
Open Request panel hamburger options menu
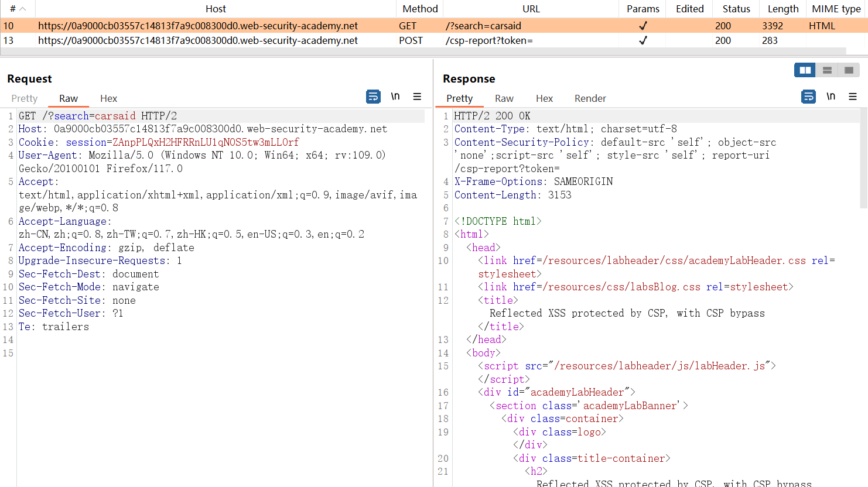click(417, 97)
